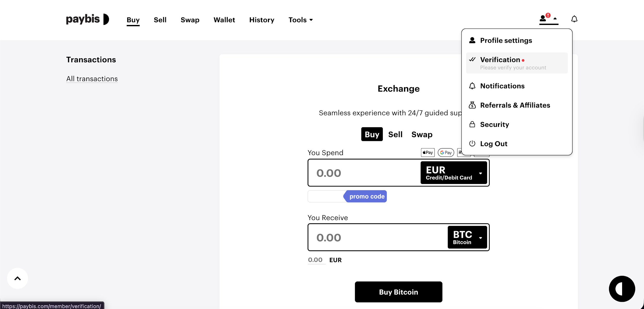Select the Buy tab in Exchange
Image resolution: width=644 pixels, height=309 pixels.
pos(372,134)
